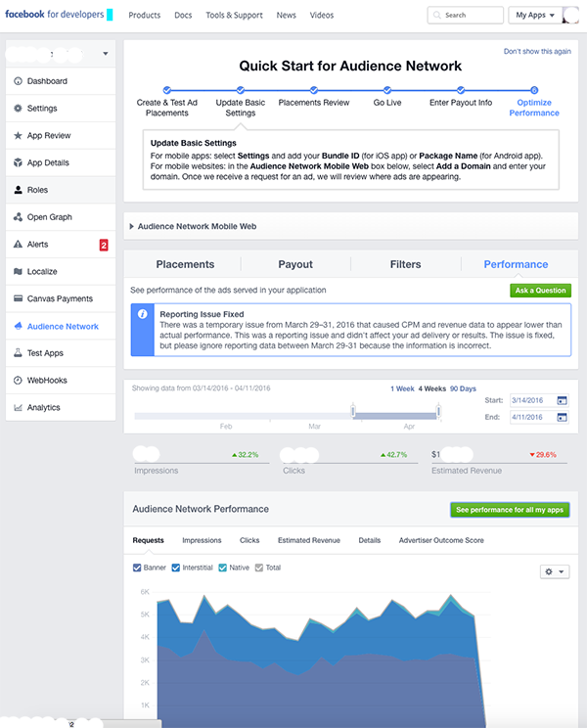Click the Alerts warning triangle icon
The width and height of the screenshot is (587, 728).
click(18, 245)
